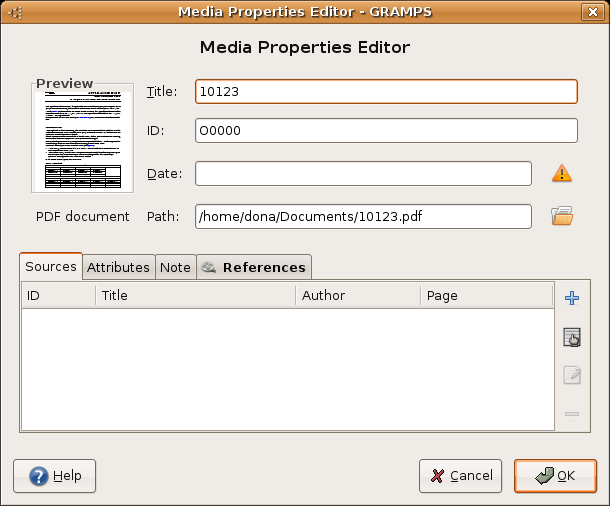Focus the empty Date input field
This screenshot has height=506, width=610.
click(363, 174)
